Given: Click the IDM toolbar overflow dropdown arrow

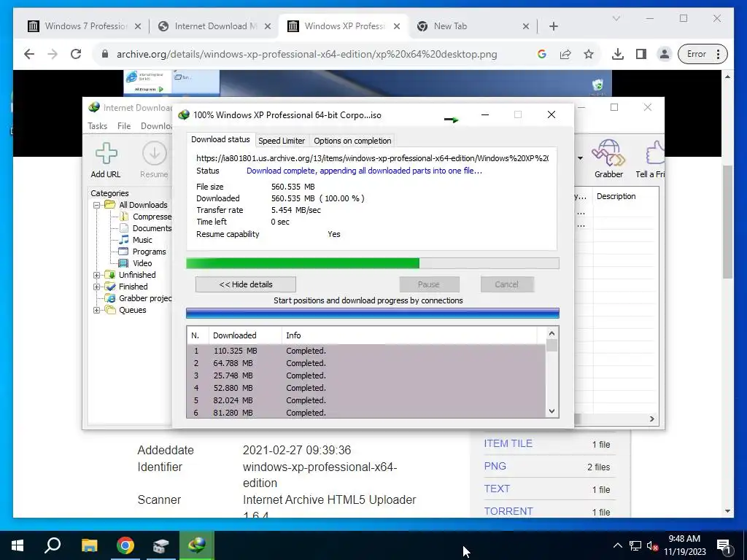Looking at the screenshot, I should tap(580, 158).
